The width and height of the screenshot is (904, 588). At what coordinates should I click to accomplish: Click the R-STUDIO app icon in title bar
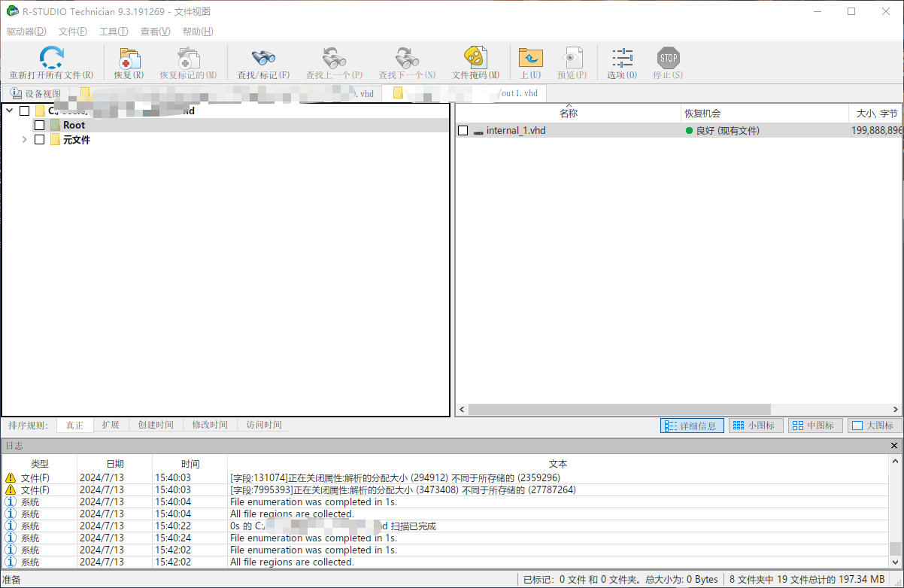click(12, 11)
